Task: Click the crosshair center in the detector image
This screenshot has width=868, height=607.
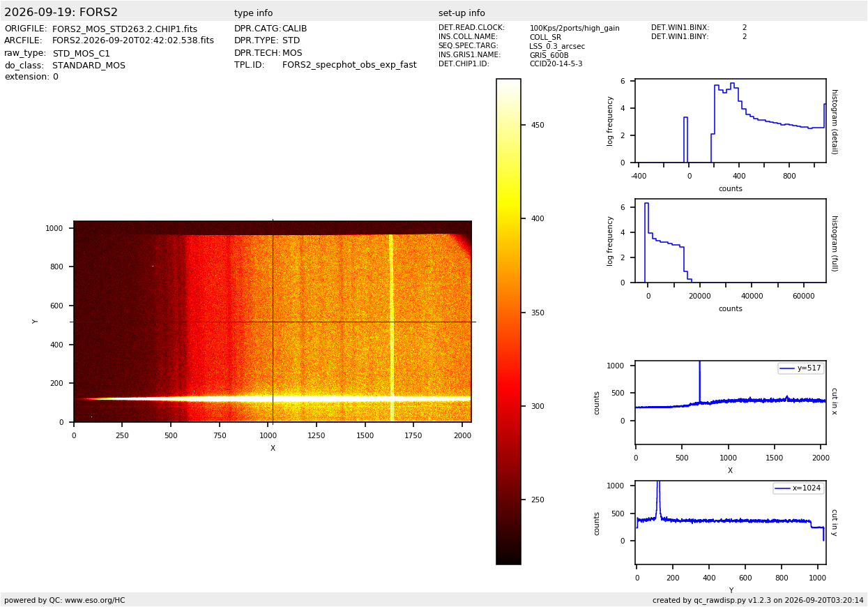Action: click(x=273, y=322)
